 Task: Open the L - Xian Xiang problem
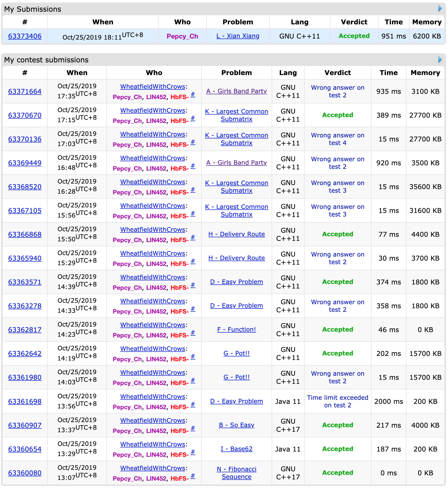point(237,36)
